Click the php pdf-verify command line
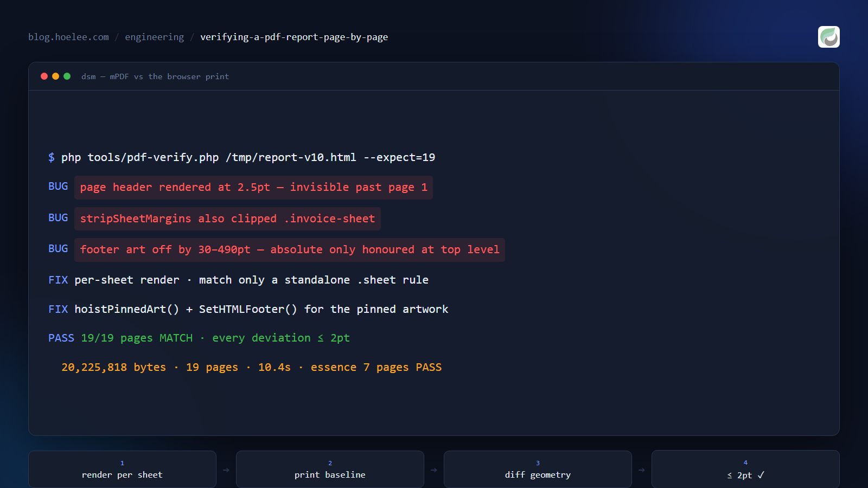Image resolution: width=868 pixels, height=488 pixels. 242,157
